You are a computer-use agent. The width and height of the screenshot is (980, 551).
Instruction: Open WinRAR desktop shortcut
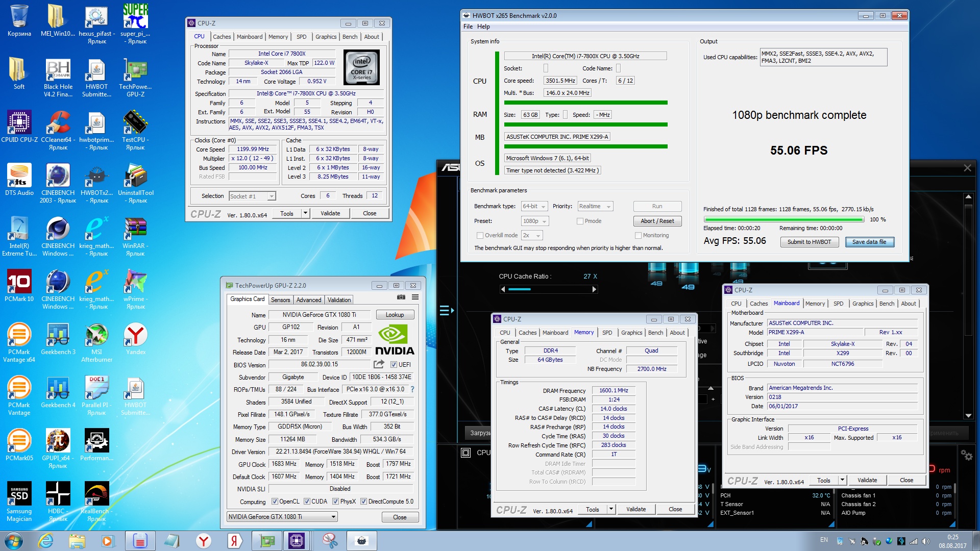tap(135, 236)
